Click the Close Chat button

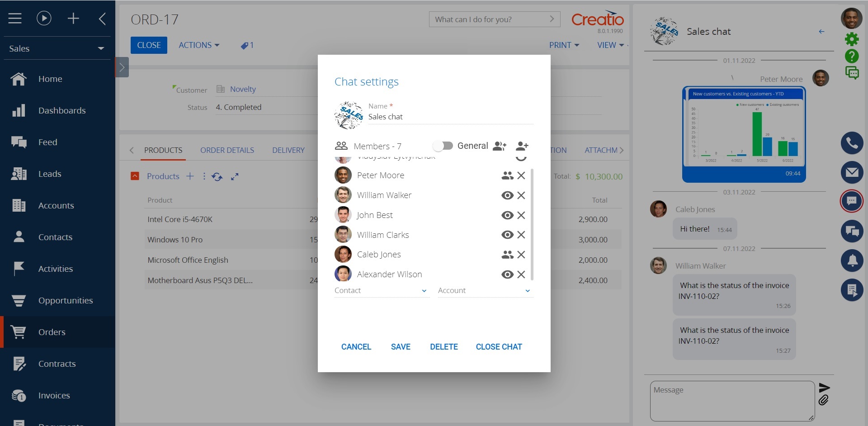pyautogui.click(x=499, y=346)
